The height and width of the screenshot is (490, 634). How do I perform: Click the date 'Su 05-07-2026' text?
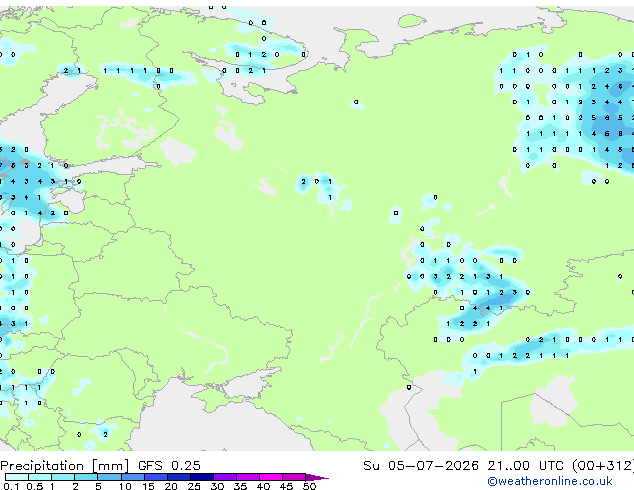coord(421,466)
